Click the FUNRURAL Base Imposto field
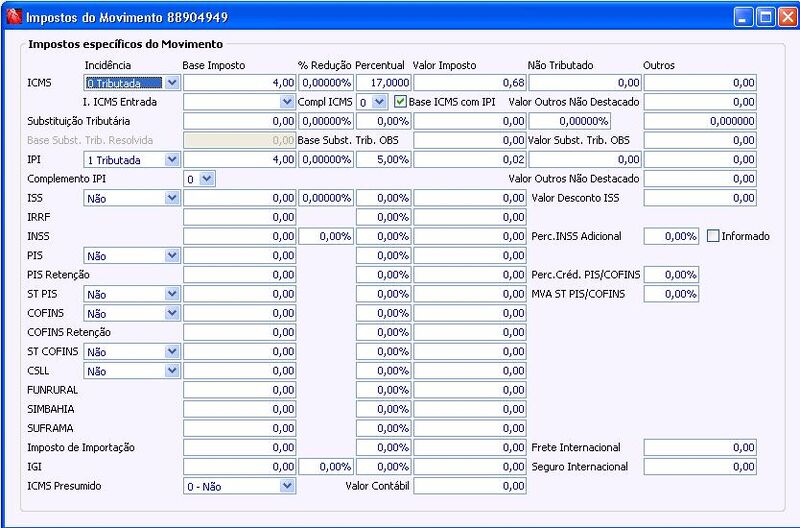 [x=240, y=390]
